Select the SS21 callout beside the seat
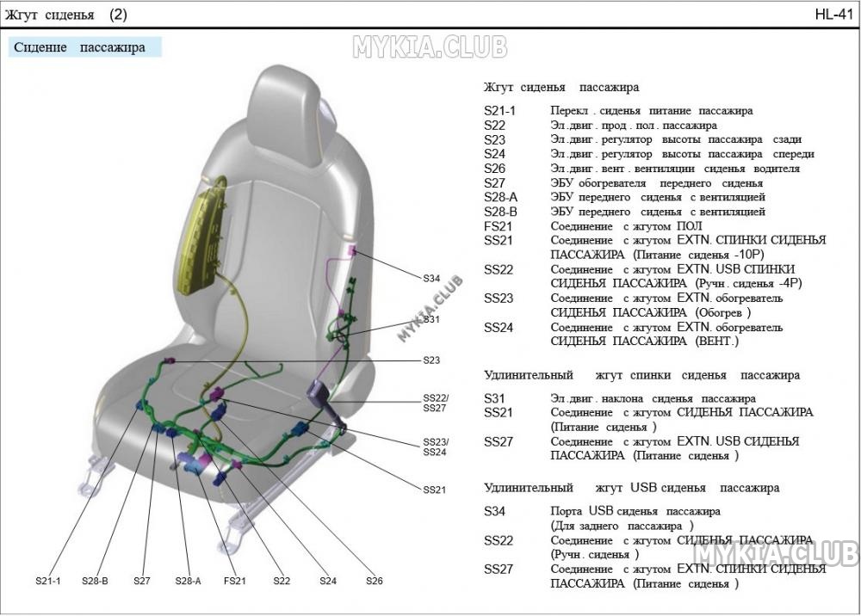Image resolution: width=861 pixels, height=616 pixels. 434,490
